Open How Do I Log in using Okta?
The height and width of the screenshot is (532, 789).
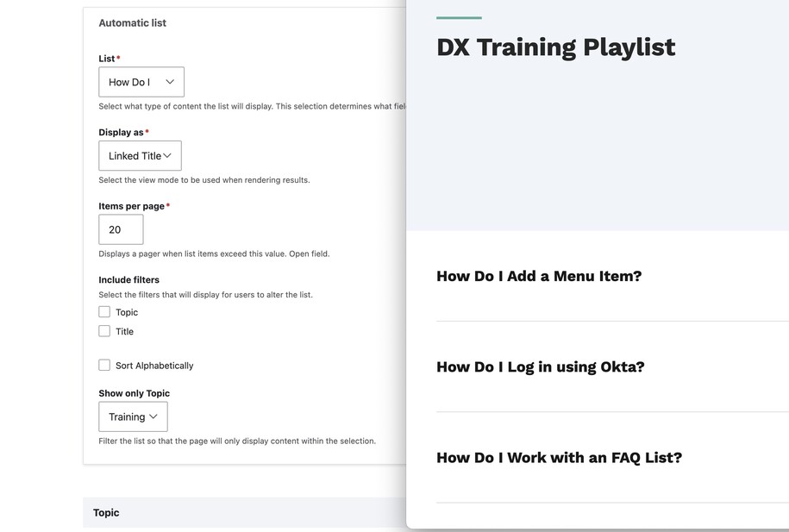(x=540, y=367)
